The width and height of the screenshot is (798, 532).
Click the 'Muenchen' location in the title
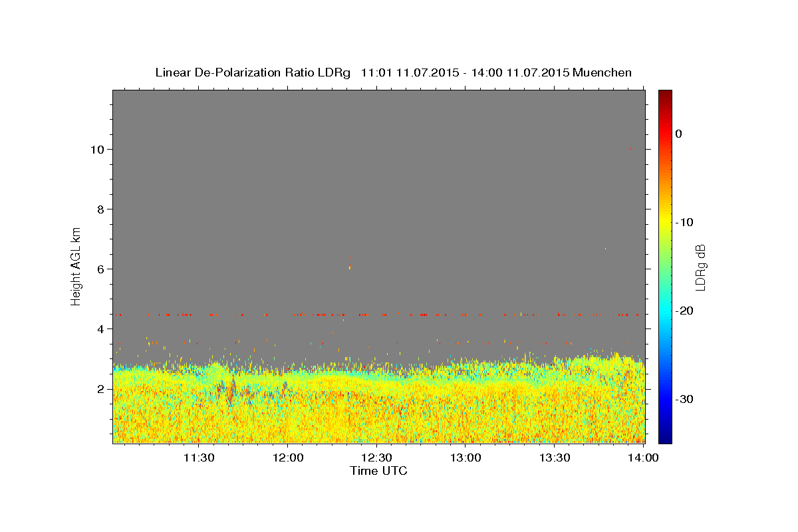(x=602, y=72)
